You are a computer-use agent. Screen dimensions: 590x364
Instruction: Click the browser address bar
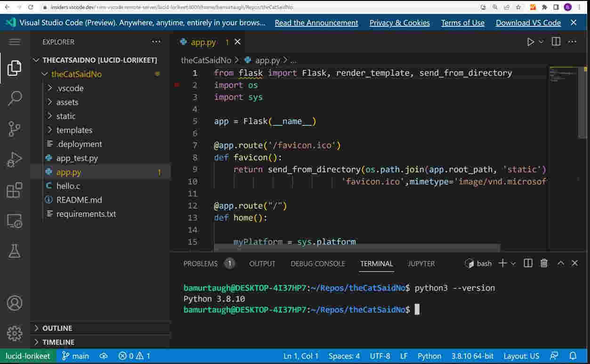coord(259,7)
